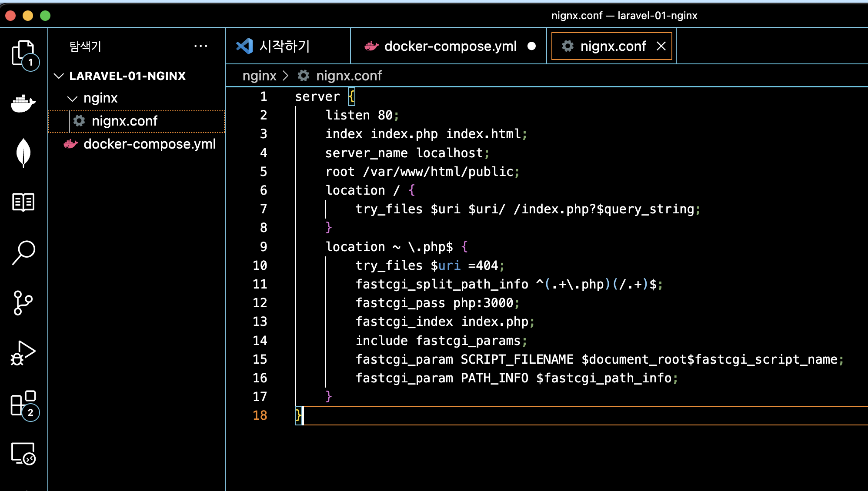The width and height of the screenshot is (868, 491).
Task: Click the nignx.conf breadcrumb segment
Action: (x=349, y=76)
